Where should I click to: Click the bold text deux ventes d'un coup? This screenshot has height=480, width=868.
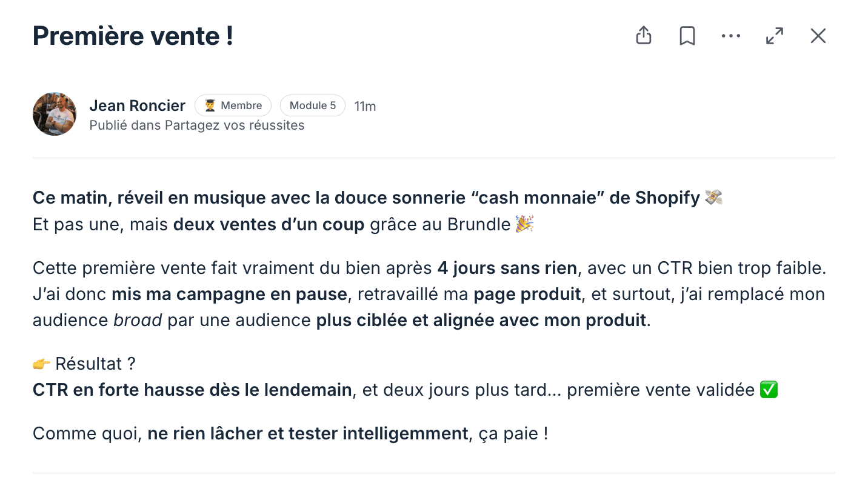pyautogui.click(x=269, y=224)
